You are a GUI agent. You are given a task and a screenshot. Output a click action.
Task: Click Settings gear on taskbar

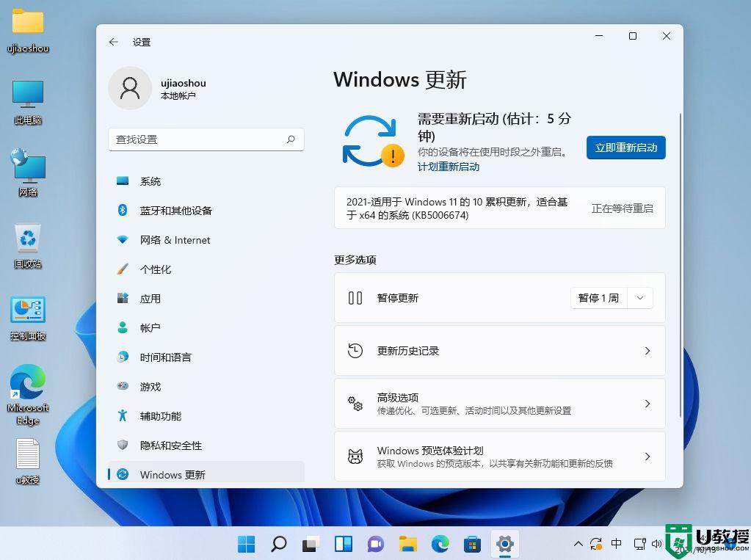[x=505, y=544]
